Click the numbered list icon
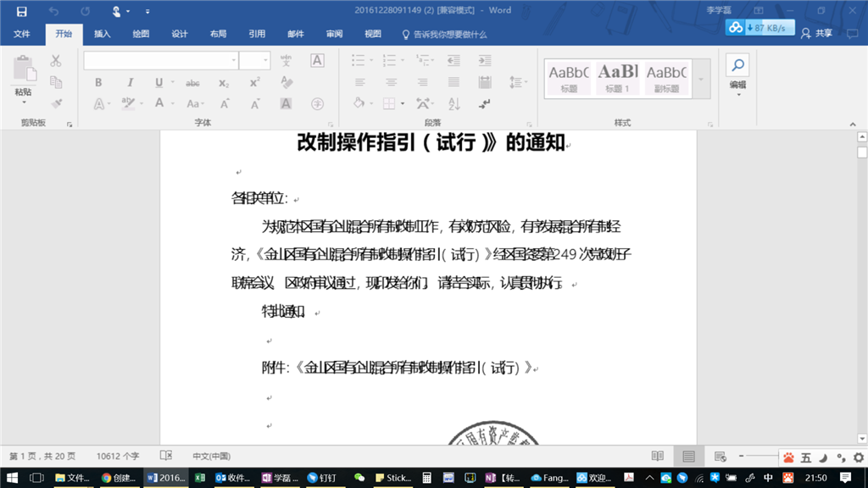Screen dimensions: 868x488 pyautogui.click(x=390, y=60)
